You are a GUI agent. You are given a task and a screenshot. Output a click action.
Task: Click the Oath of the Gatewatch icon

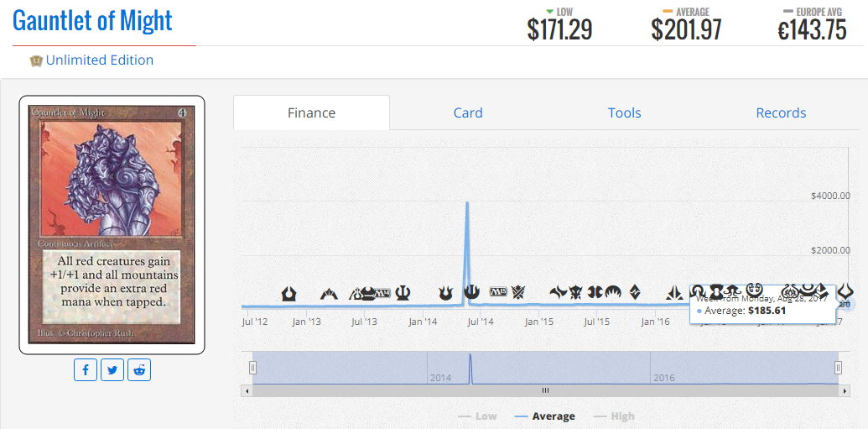pyautogui.click(x=675, y=292)
